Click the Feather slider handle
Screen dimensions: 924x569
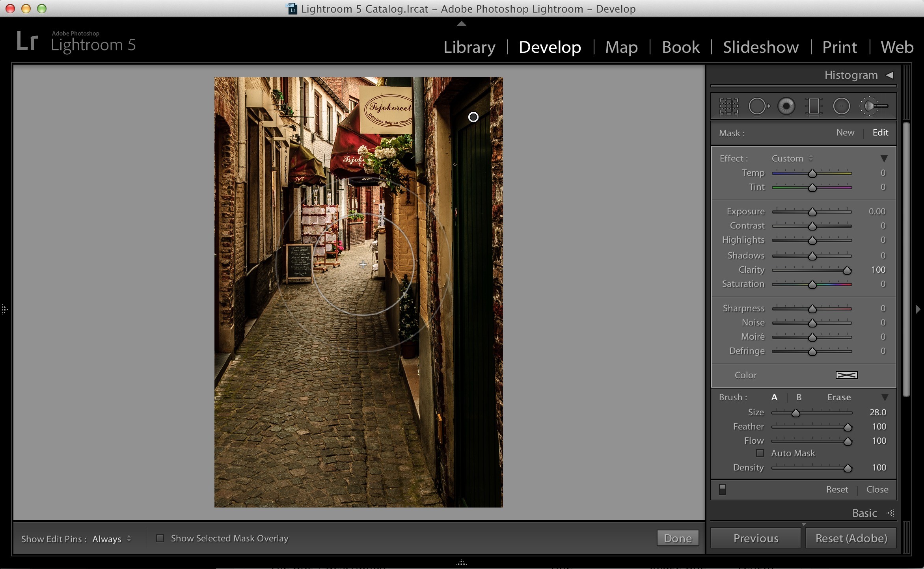pyautogui.click(x=848, y=427)
